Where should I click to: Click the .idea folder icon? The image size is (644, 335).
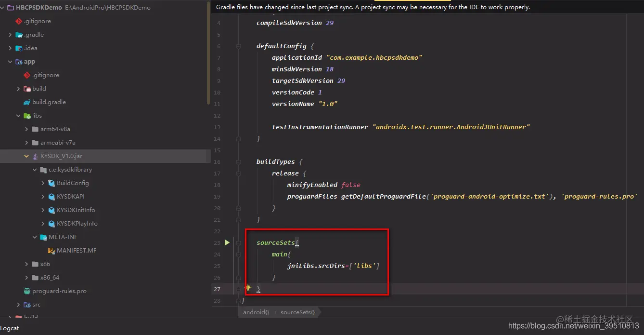coord(19,48)
